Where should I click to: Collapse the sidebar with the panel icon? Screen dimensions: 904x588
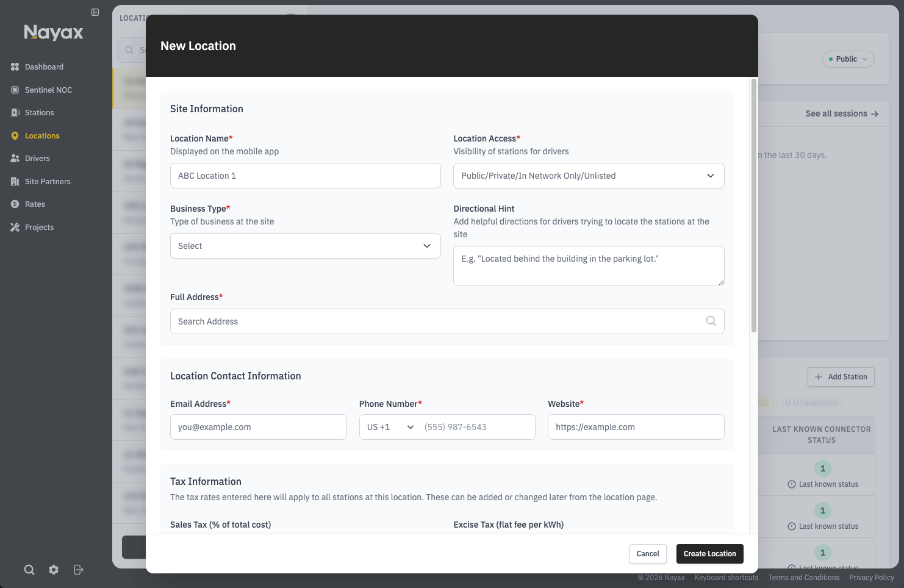pos(95,12)
